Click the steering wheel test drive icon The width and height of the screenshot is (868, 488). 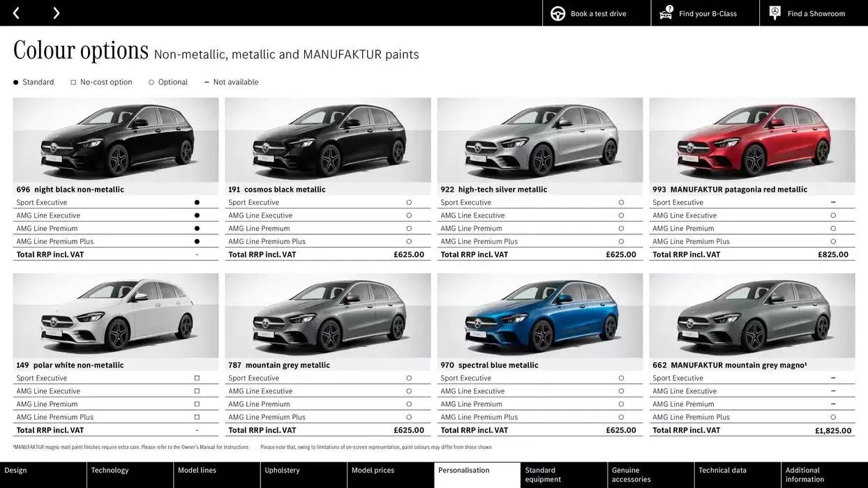(557, 13)
